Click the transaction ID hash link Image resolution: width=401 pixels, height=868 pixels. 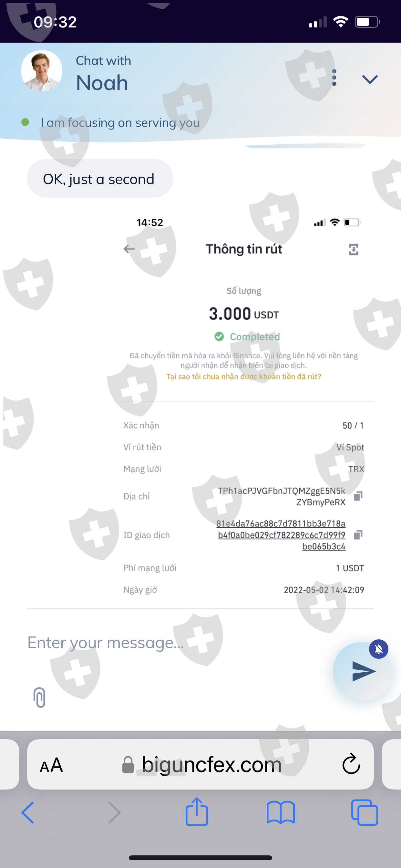[281, 535]
